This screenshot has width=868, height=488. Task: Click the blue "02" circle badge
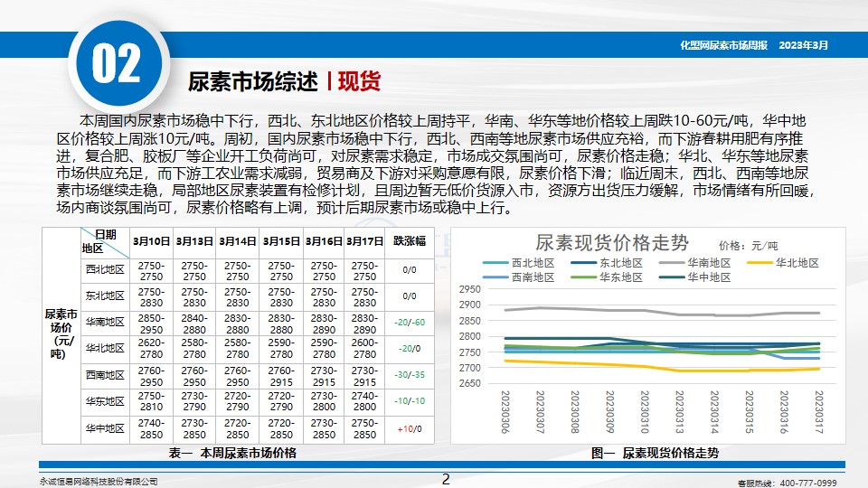(117, 63)
